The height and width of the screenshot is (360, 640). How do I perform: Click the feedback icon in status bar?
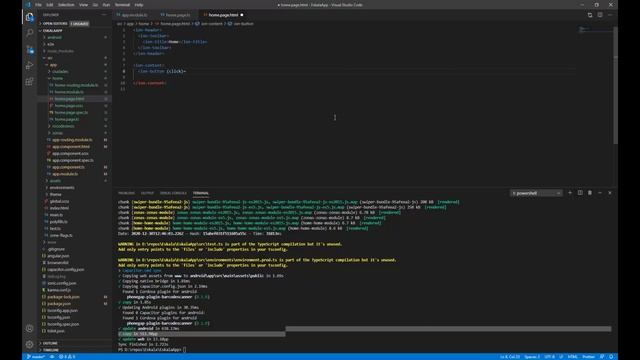(602, 357)
